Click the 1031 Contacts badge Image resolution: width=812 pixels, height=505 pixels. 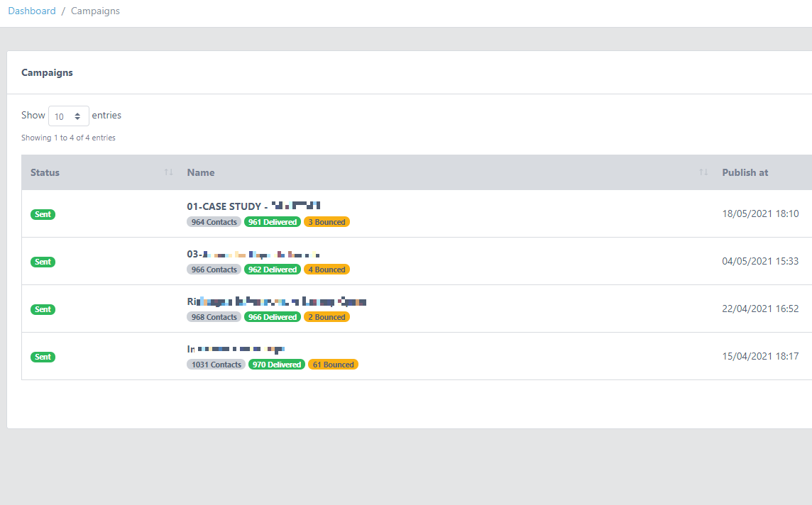tap(216, 364)
